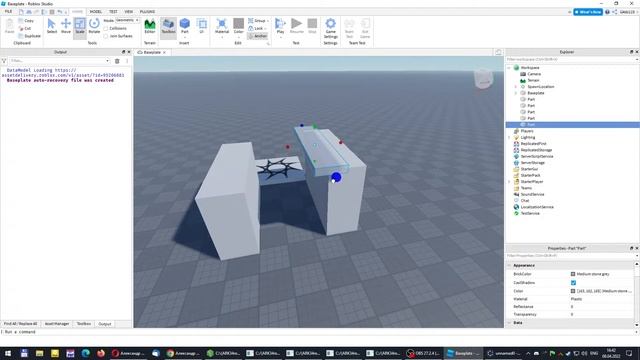Click the Explorer filter workspace field

(x=571, y=60)
